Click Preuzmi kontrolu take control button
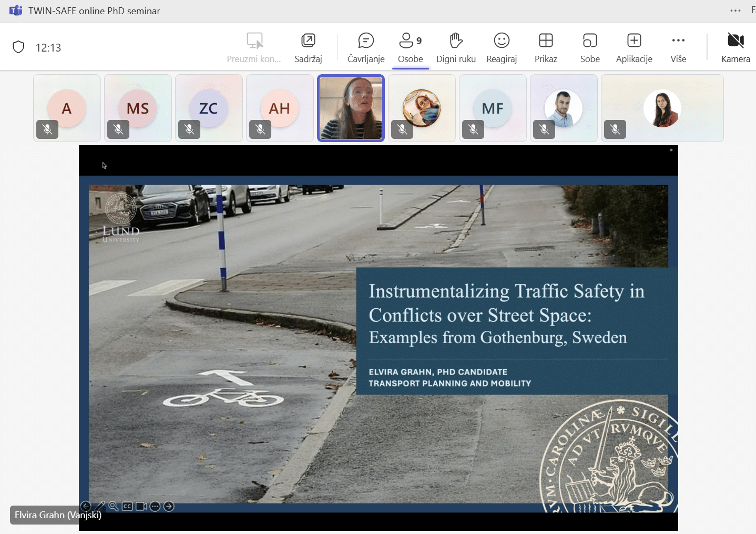 pos(254,48)
